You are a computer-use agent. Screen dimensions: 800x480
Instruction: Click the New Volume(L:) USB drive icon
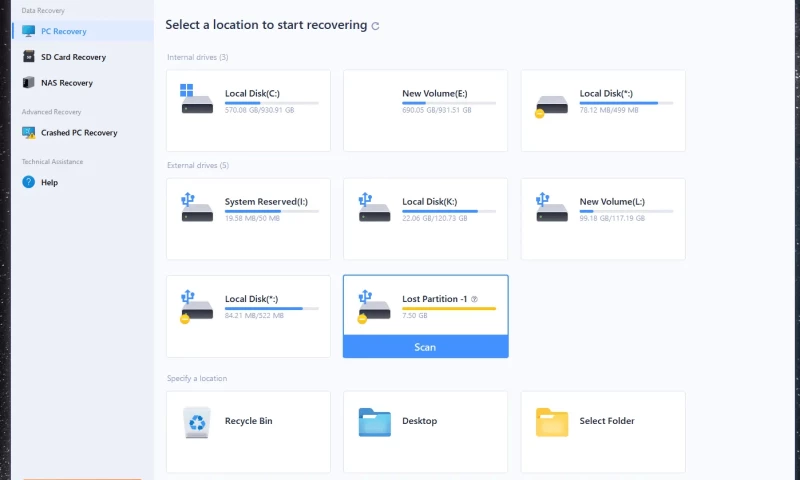[x=551, y=207]
